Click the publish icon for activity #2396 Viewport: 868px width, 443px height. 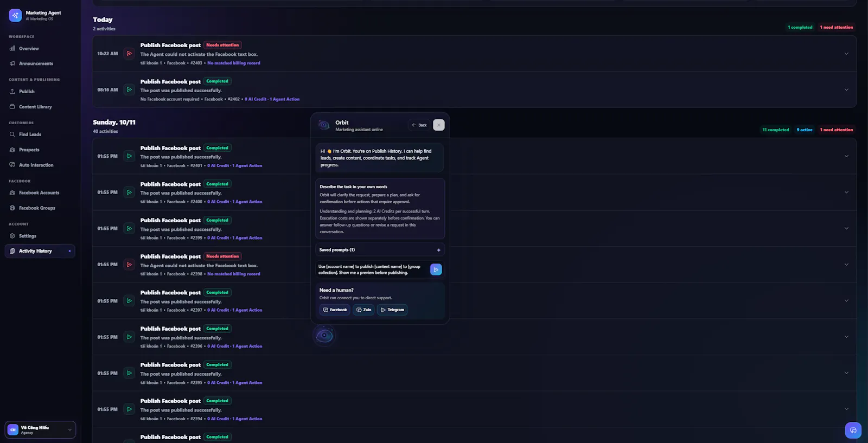tap(129, 337)
